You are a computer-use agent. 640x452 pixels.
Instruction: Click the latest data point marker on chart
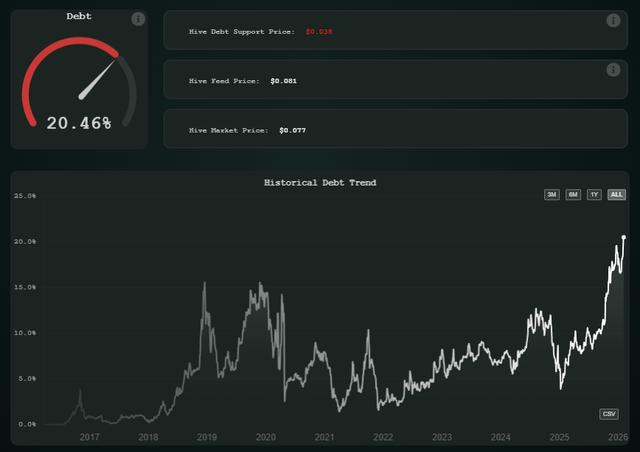(x=624, y=237)
